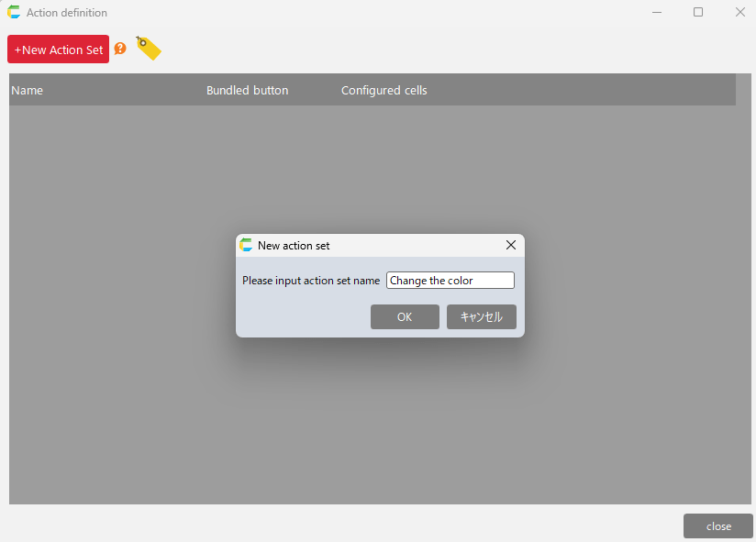Maximize the Action definition window
Screen dimensions: 756x542
pyautogui.click(x=698, y=13)
